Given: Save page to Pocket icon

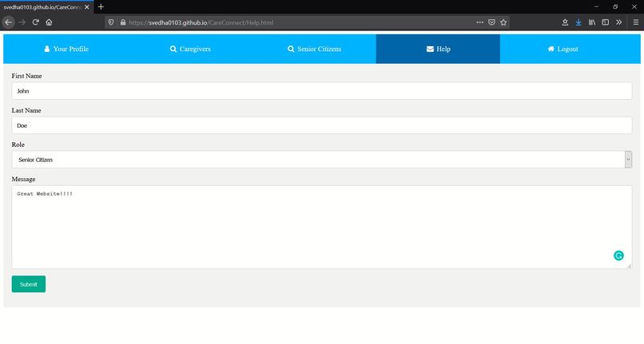Looking at the screenshot, I should (x=491, y=22).
